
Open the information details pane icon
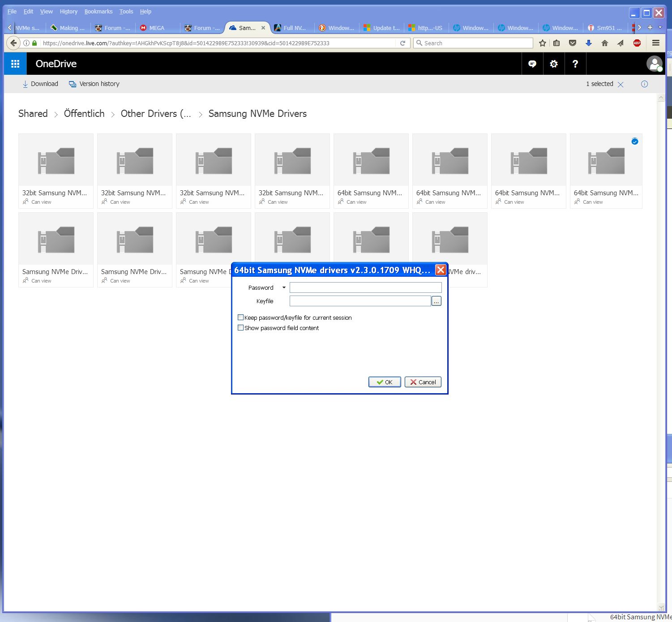(x=644, y=84)
